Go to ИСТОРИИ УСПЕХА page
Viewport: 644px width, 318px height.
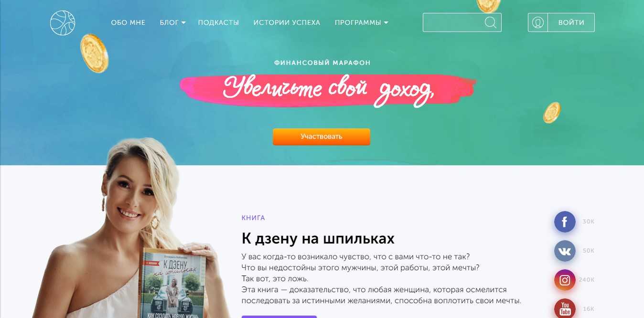tap(287, 22)
